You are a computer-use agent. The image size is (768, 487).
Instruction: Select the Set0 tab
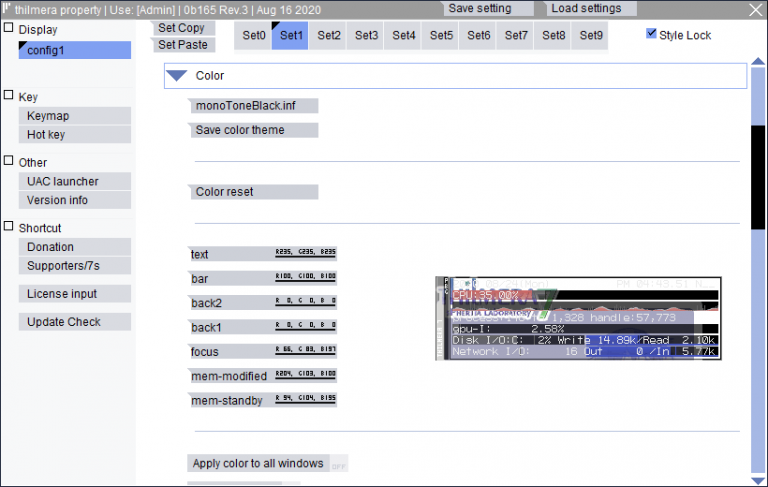tap(254, 36)
